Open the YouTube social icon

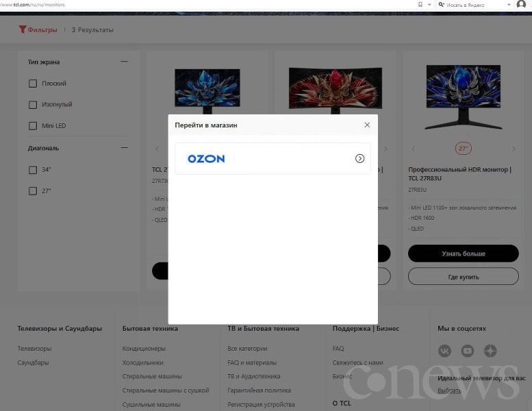[468, 351]
